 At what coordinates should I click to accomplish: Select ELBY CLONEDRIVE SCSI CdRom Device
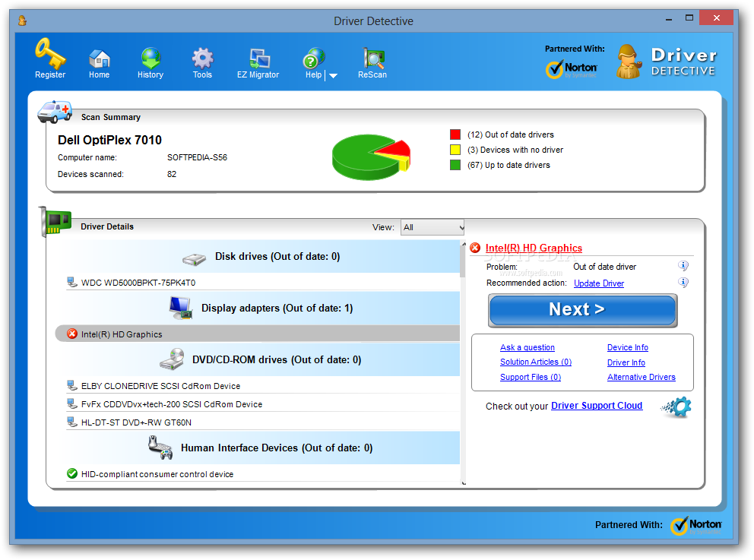(x=262, y=386)
